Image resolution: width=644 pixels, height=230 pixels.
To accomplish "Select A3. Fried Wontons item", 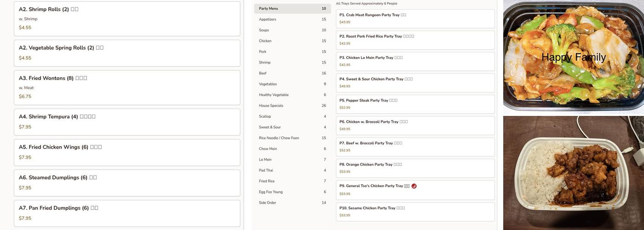I will 127,87.
